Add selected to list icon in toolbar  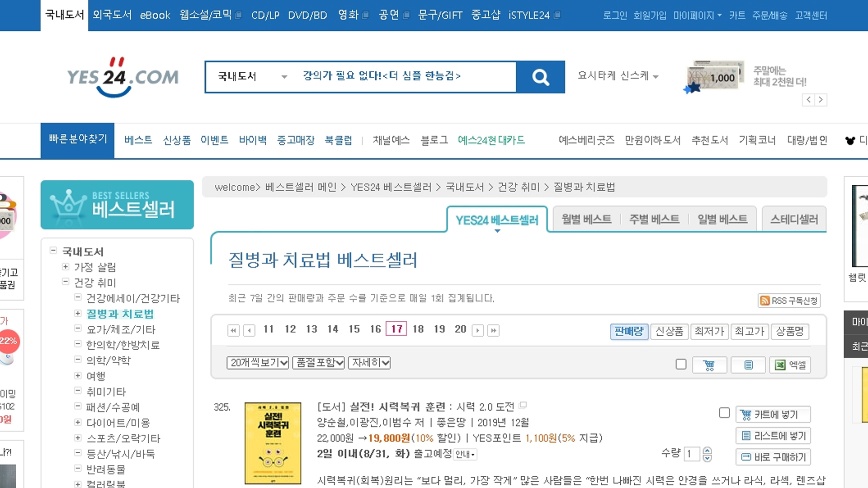(x=748, y=365)
